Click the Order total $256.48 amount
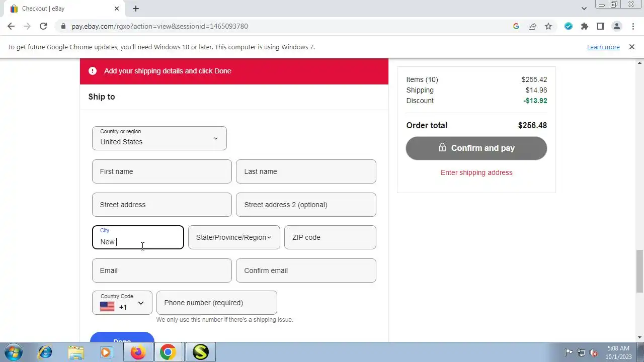Image resolution: width=644 pixels, height=362 pixels. tap(532, 125)
